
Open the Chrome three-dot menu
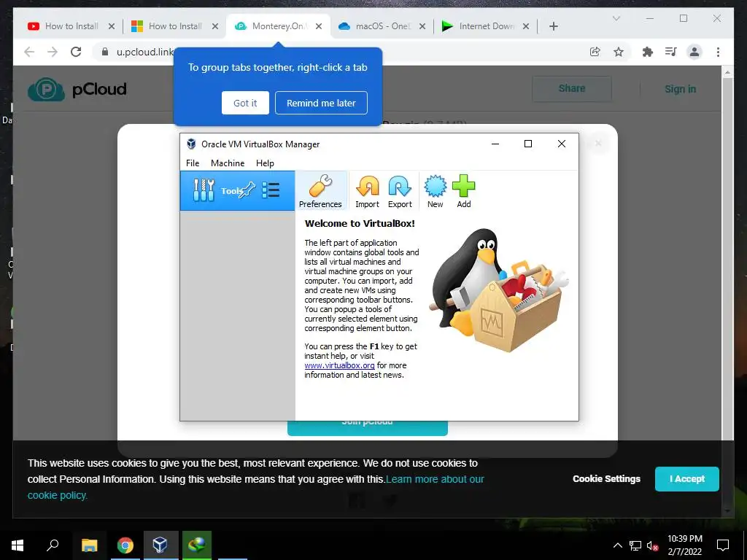(x=718, y=52)
